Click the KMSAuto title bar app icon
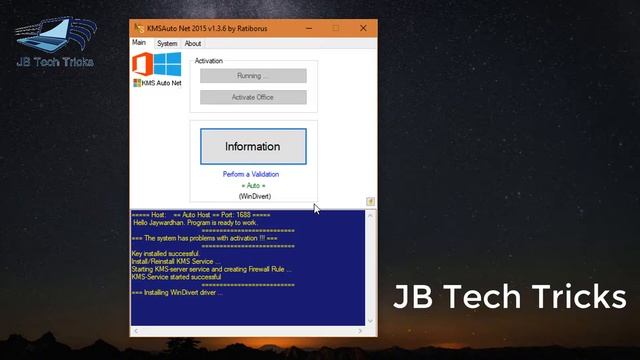 139,29
